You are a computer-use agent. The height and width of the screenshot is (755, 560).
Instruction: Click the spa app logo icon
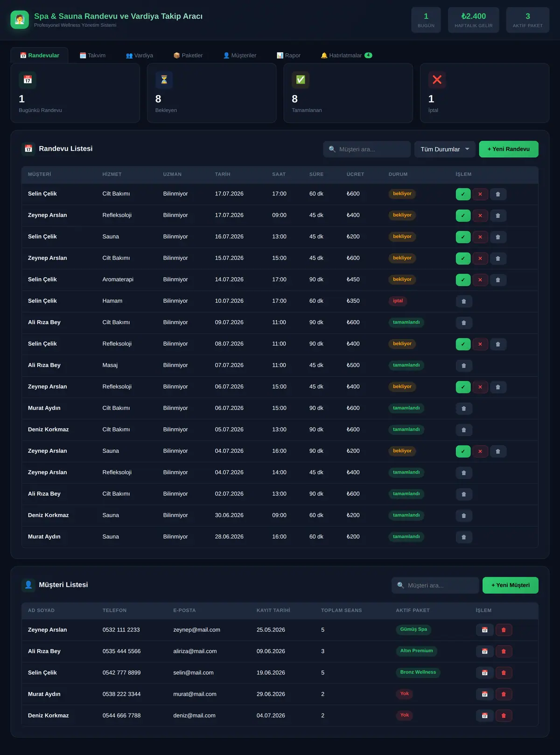pyautogui.click(x=20, y=20)
